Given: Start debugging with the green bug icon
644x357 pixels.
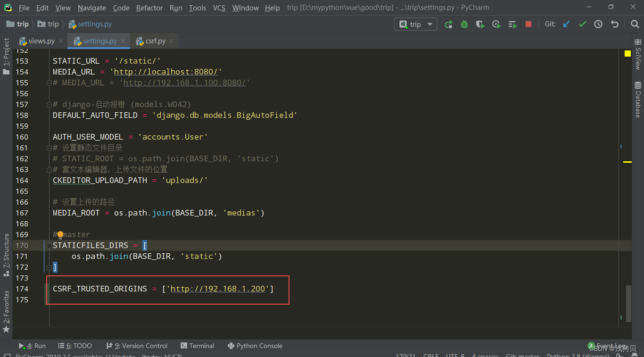Looking at the screenshot, I should tap(464, 24).
